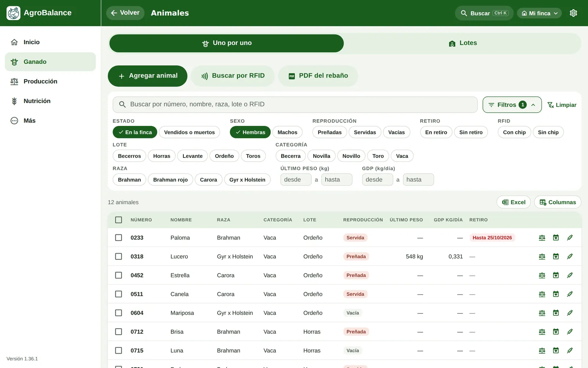Click calendar event icon for Lucero row
588x368 pixels.
[556, 256]
